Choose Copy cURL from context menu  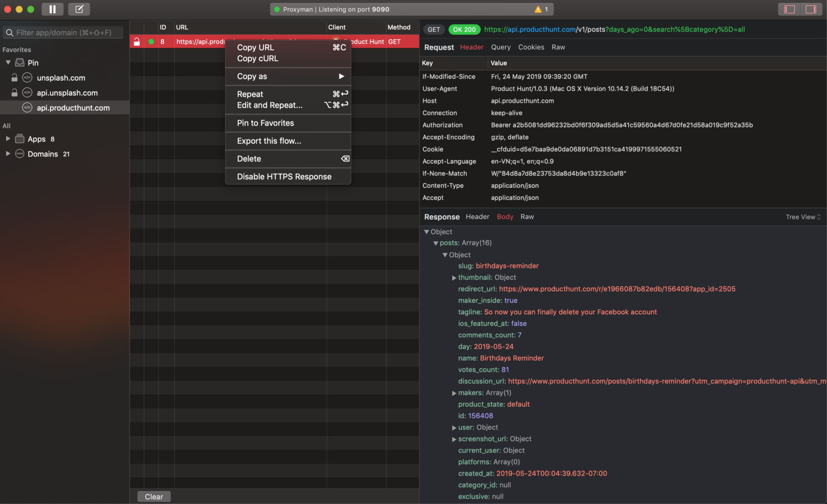pos(257,58)
